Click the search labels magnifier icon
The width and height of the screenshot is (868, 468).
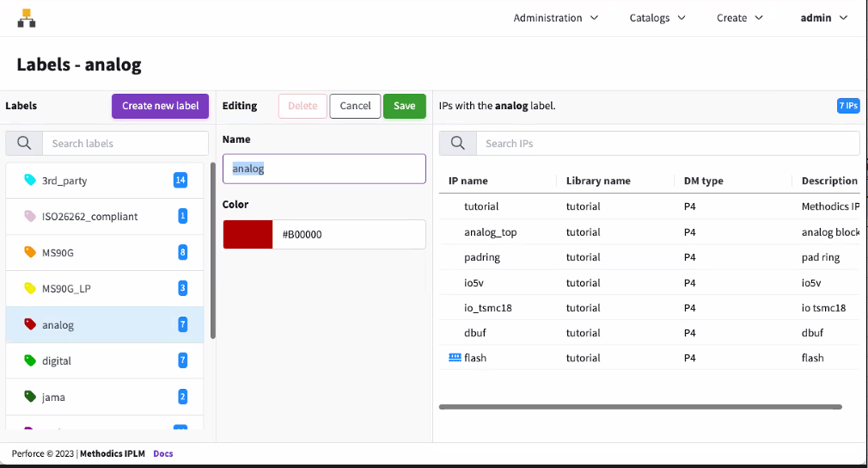[24, 144]
